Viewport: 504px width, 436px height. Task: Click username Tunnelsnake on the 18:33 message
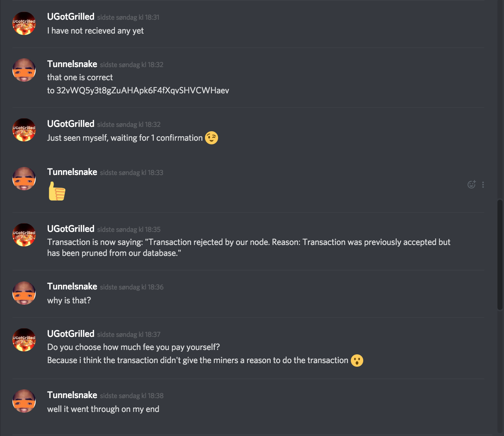click(x=72, y=172)
